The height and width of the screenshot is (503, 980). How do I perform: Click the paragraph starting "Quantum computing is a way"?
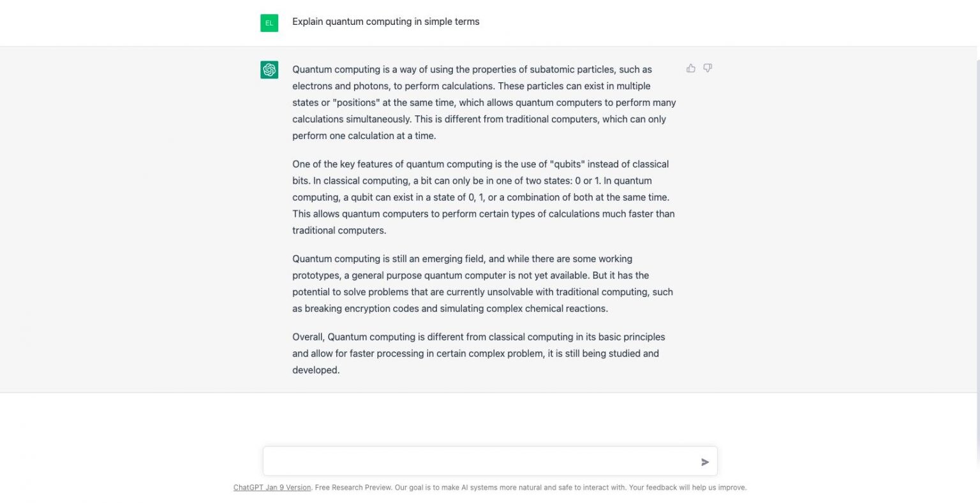pyautogui.click(x=484, y=103)
